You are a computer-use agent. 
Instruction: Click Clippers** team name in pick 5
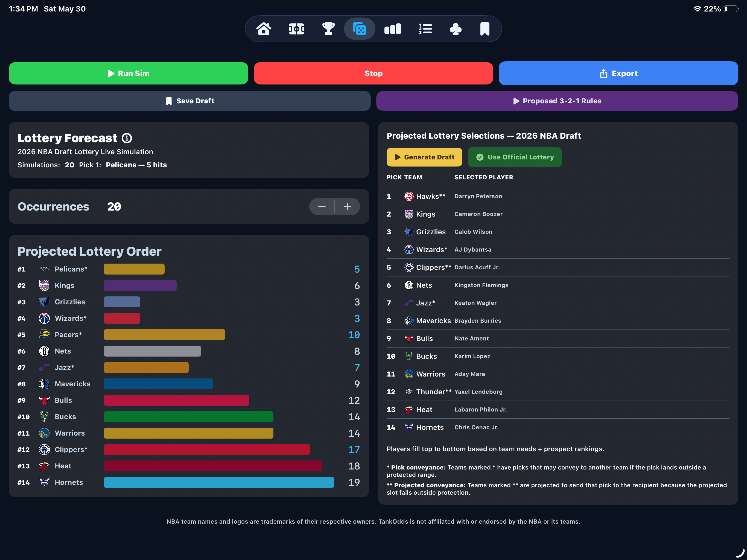(x=434, y=267)
